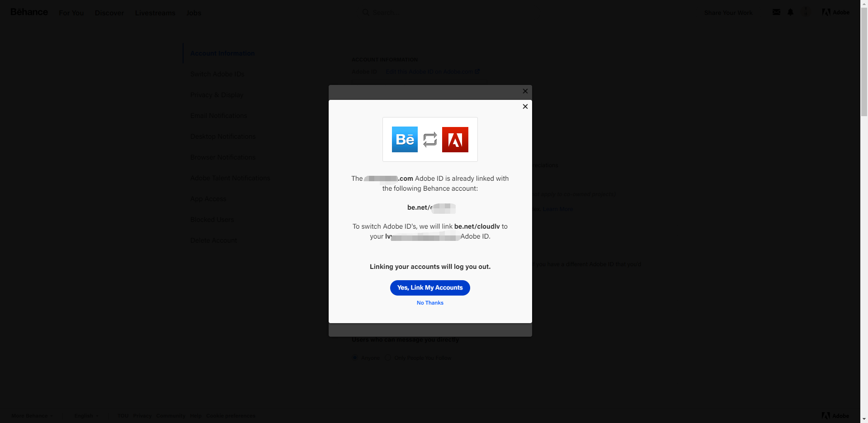Open messages envelope icon
The height and width of the screenshot is (423, 868).
(776, 12)
